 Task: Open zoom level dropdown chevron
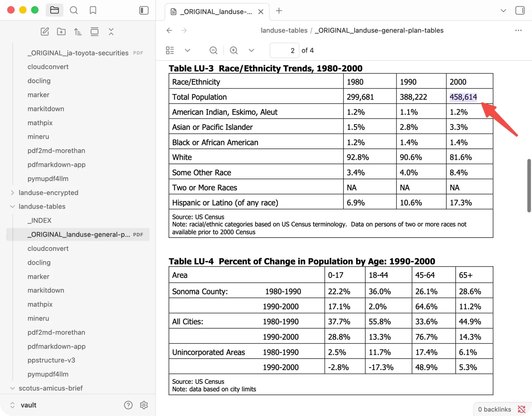pos(251,51)
